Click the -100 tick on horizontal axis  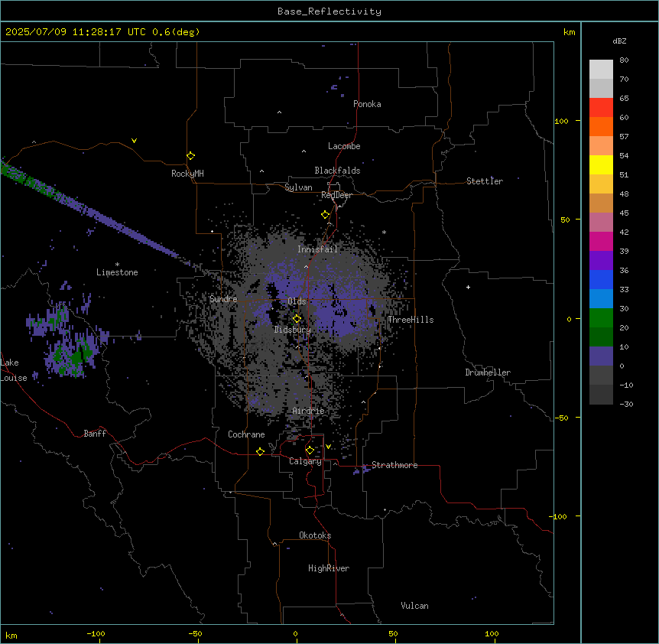pyautogui.click(x=96, y=633)
